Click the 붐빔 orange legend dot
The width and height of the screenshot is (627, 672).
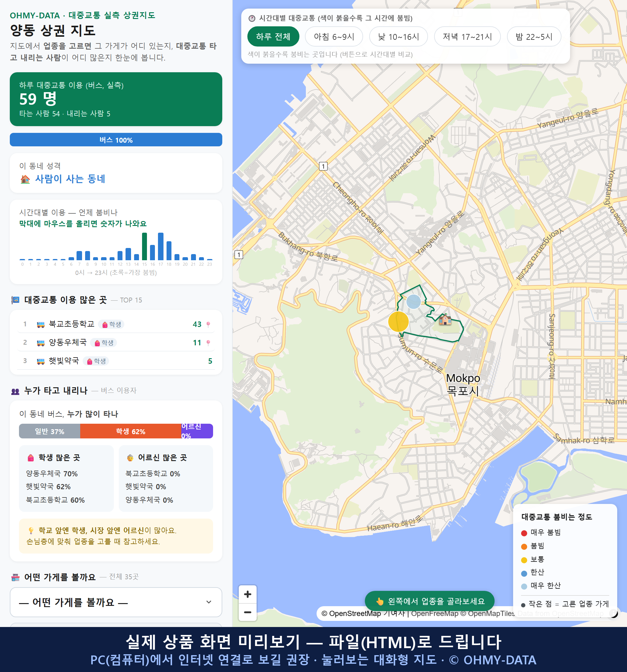(x=524, y=546)
